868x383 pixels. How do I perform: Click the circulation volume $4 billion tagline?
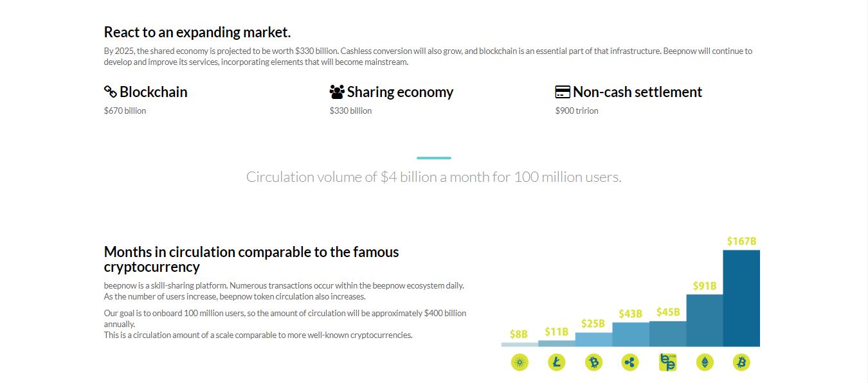pos(434,177)
